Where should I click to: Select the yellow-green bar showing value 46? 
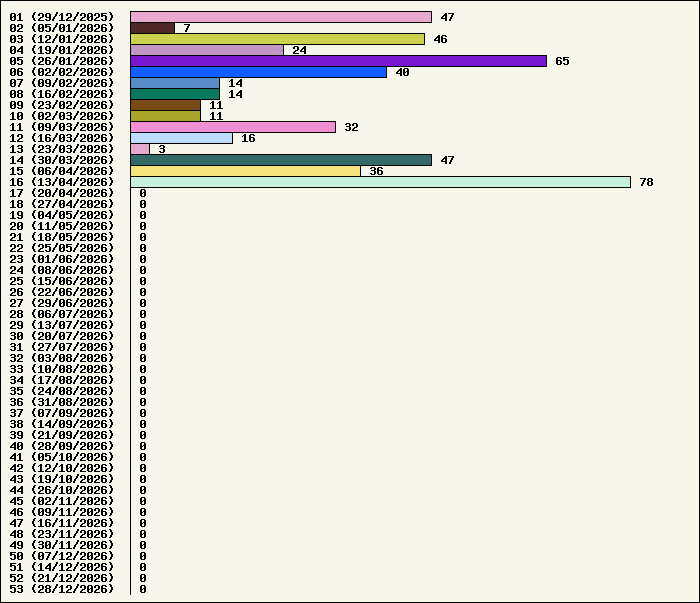[x=277, y=39]
